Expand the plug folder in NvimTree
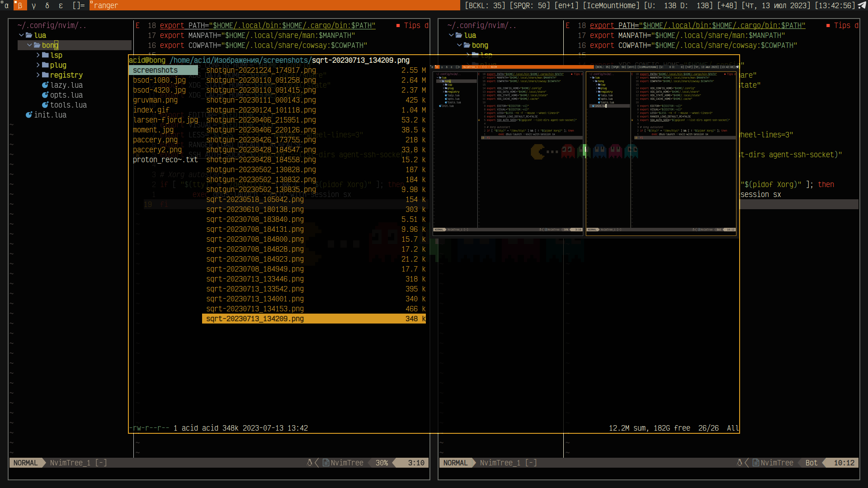The width and height of the screenshot is (868, 488). pyautogui.click(x=38, y=65)
